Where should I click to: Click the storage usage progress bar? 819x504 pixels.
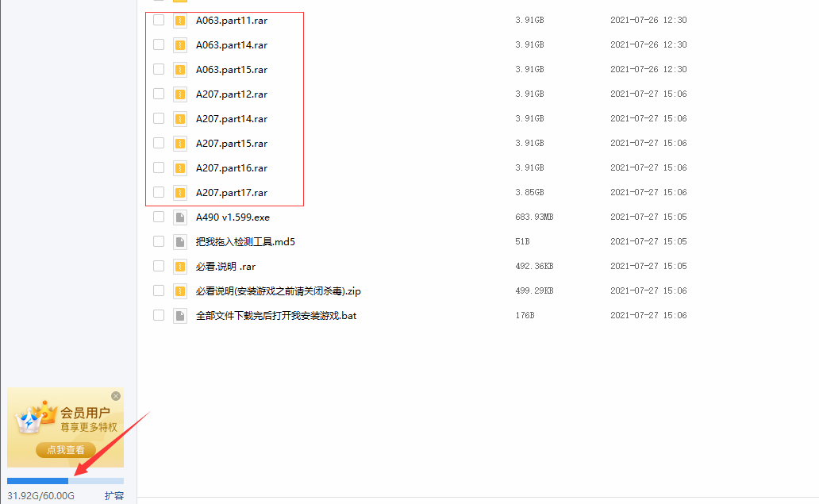(x=65, y=480)
